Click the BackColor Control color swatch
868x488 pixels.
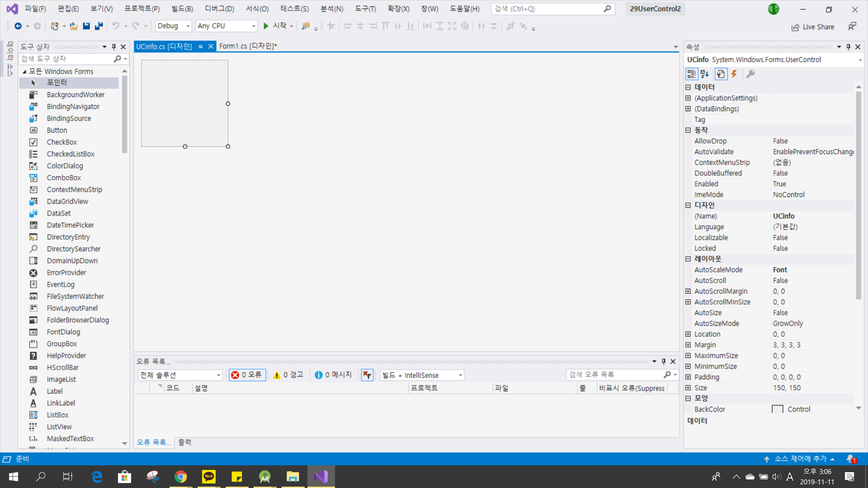point(778,409)
